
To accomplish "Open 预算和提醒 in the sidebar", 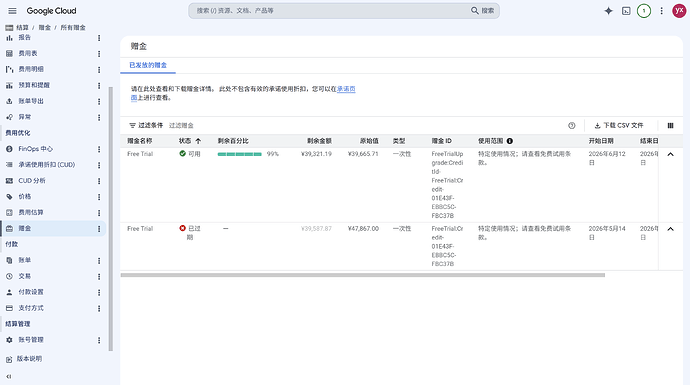I will click(x=34, y=85).
